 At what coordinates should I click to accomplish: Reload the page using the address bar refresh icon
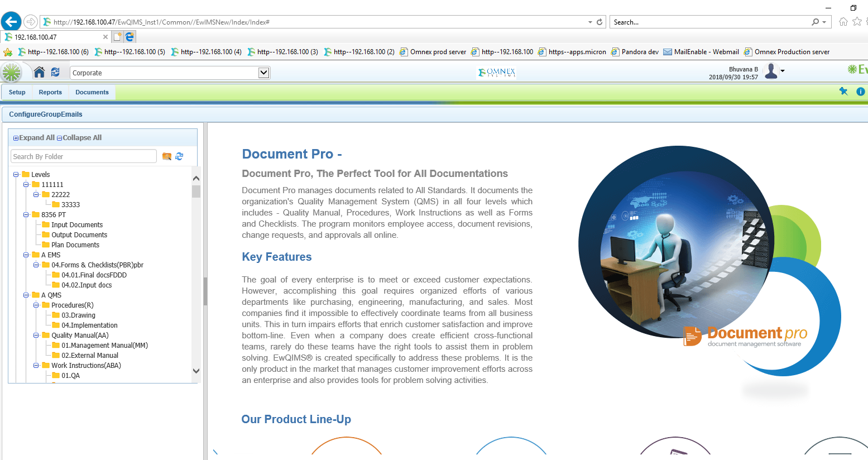coord(600,22)
